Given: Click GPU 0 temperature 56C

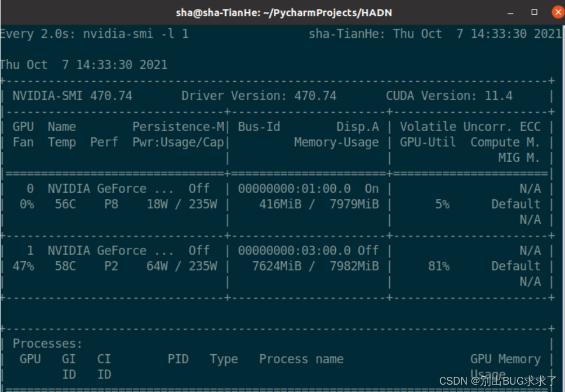Looking at the screenshot, I should 65,204.
